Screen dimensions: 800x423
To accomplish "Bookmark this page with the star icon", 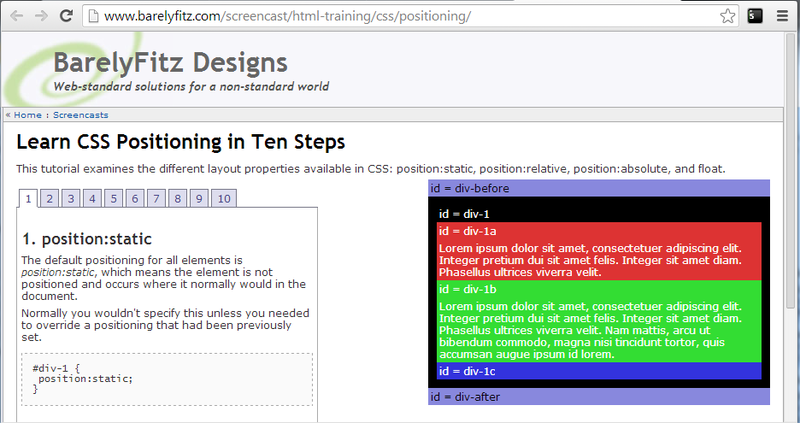I will point(728,16).
